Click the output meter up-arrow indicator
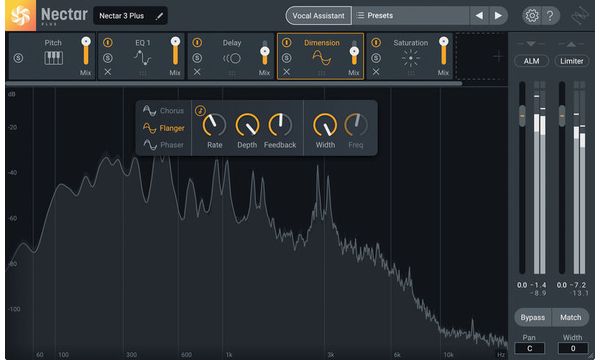This screenshot has width=600, height=360. coord(571,44)
